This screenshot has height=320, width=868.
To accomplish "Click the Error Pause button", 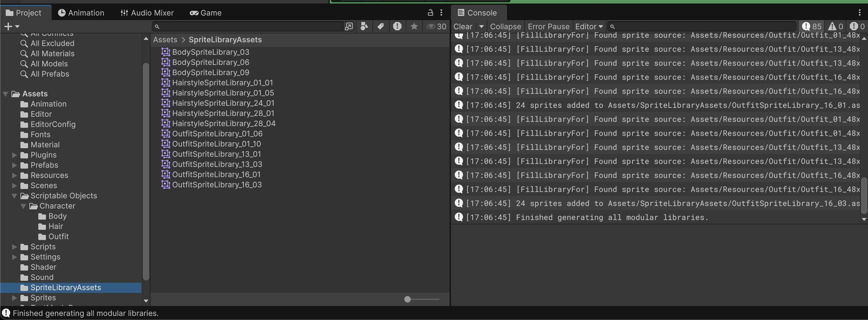I will point(548,26).
